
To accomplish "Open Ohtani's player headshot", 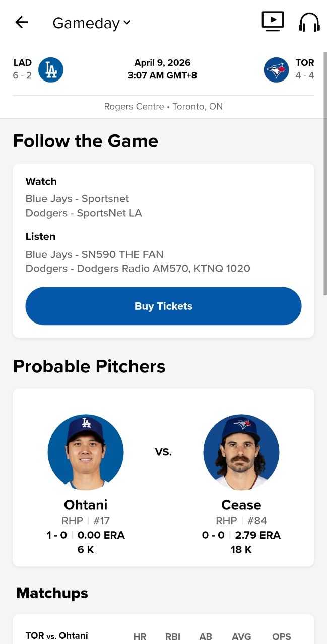I will click(x=86, y=452).
